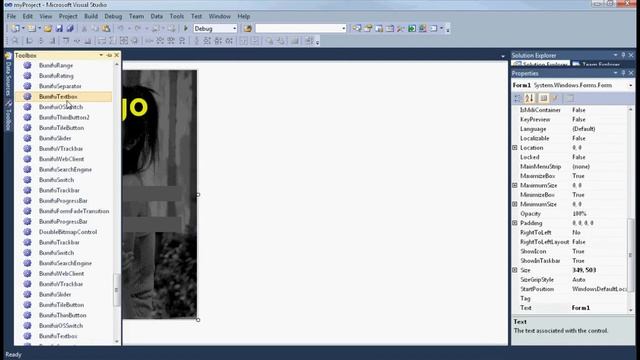Image resolution: width=640 pixels, height=360 pixels.
Task: Toggle Alphabetical sorting in the Properties panel
Action: tap(529, 98)
